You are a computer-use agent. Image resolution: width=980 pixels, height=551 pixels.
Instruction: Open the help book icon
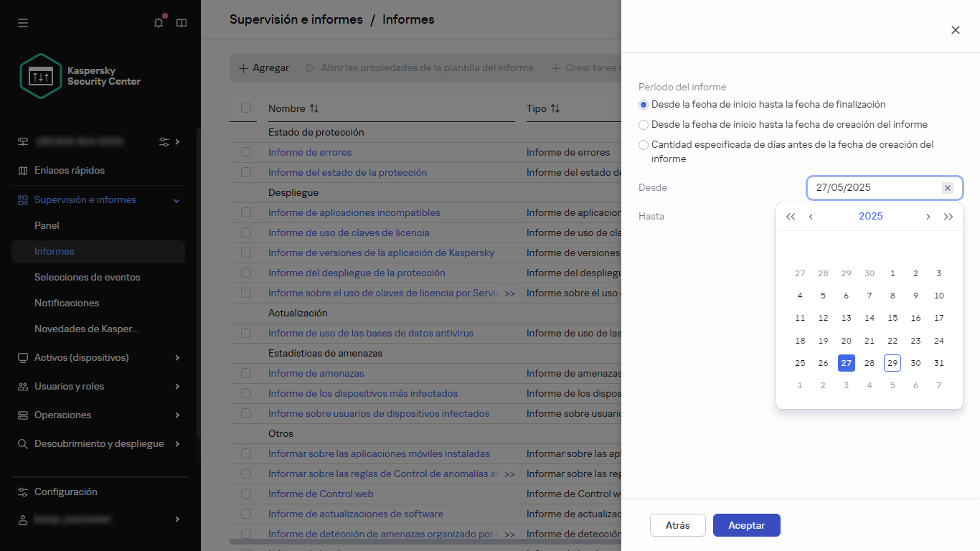[x=182, y=23]
